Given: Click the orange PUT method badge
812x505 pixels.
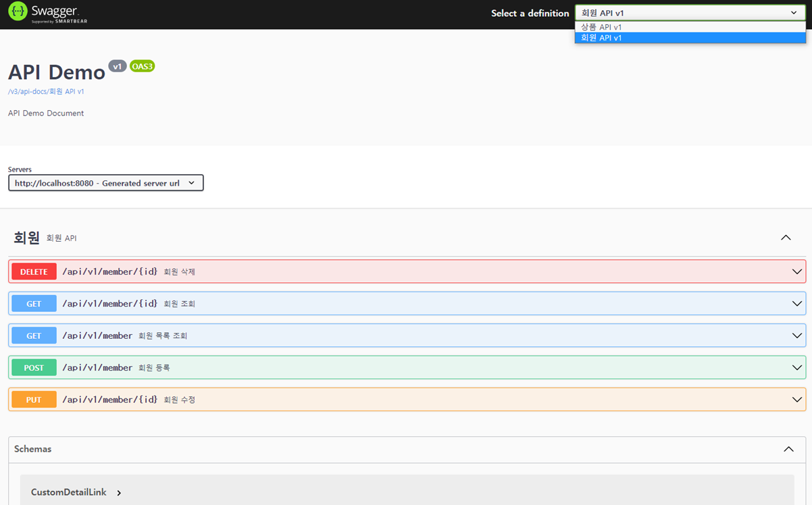Looking at the screenshot, I should pos(34,400).
